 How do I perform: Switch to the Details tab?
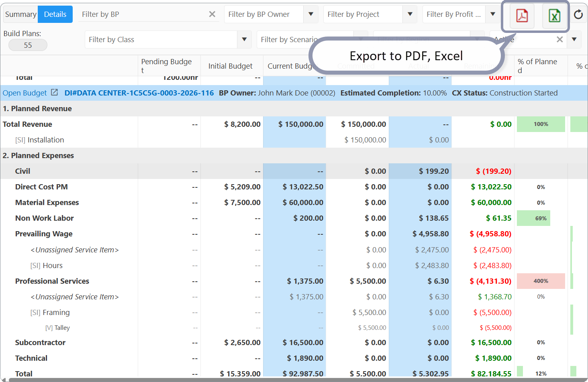[55, 14]
